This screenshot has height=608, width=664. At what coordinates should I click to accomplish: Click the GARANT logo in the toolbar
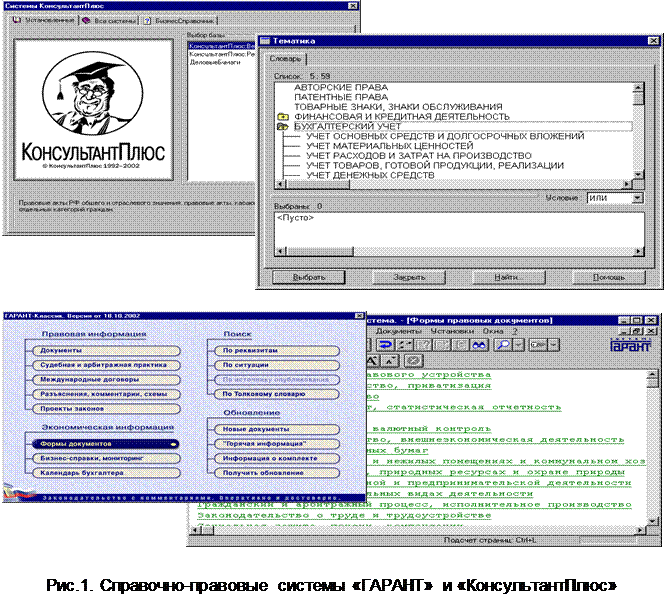[x=630, y=345]
